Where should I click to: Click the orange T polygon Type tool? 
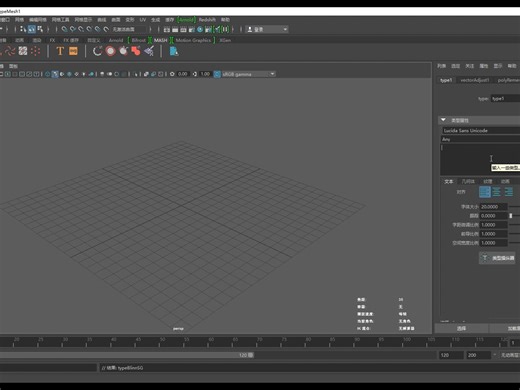60,51
